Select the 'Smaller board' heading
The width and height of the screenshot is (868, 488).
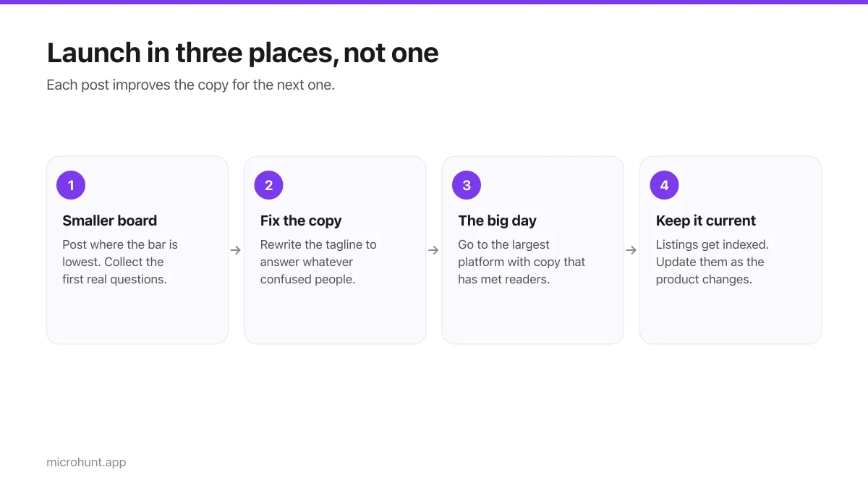109,221
